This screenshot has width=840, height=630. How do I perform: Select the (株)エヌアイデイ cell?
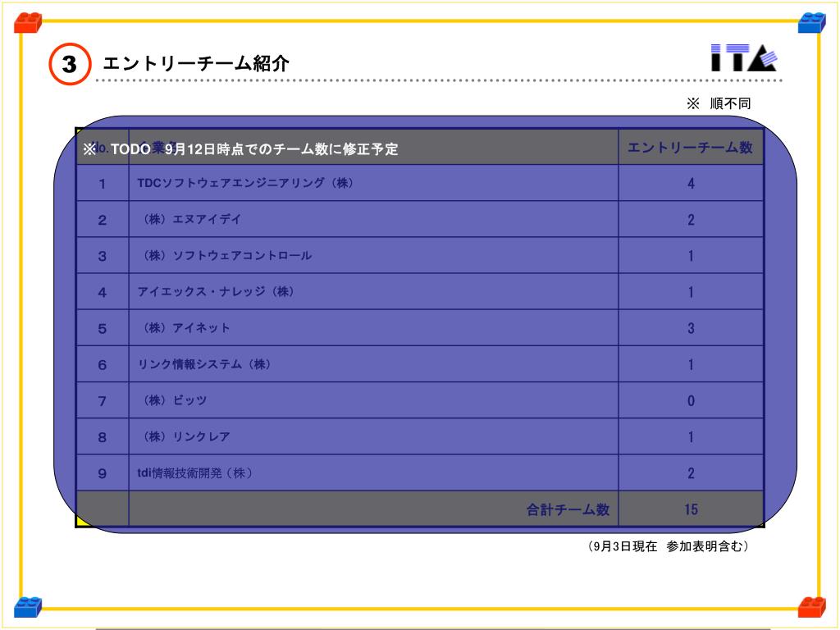pos(373,219)
